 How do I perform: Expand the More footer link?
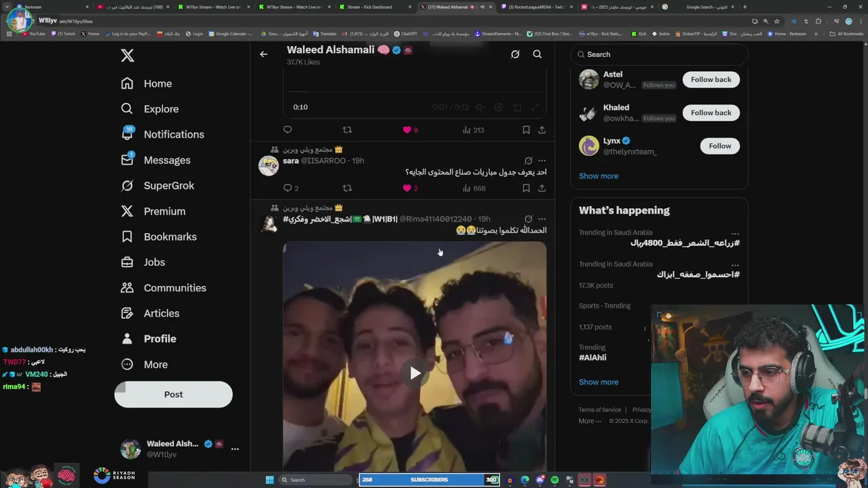(x=589, y=421)
